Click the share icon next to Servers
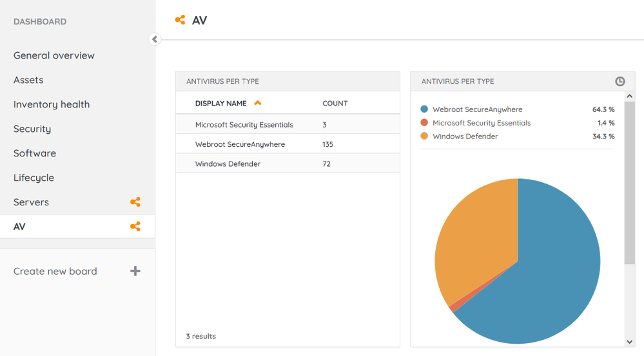Image resolution: width=644 pixels, height=356 pixels. 135,202
